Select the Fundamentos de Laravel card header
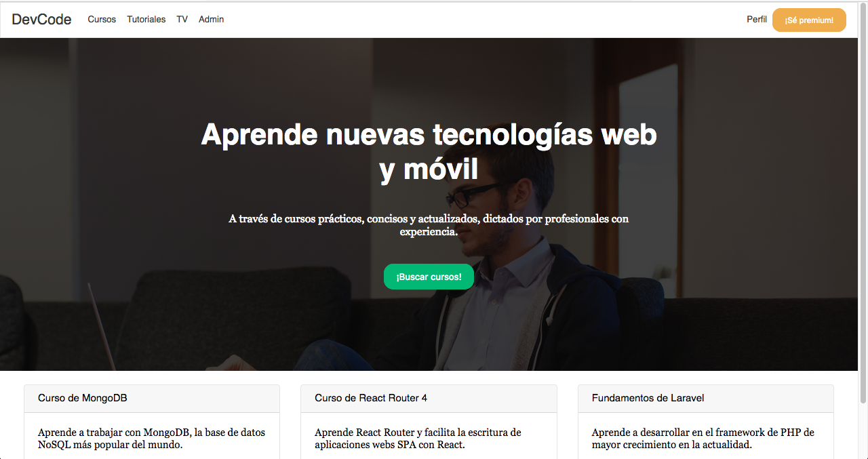This screenshot has height=459, width=868. [706, 399]
